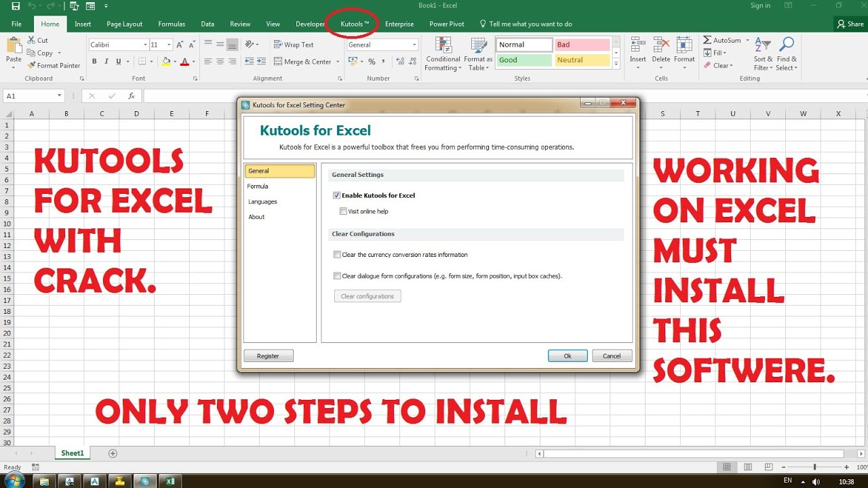Confirm settings with Ok button

point(568,356)
